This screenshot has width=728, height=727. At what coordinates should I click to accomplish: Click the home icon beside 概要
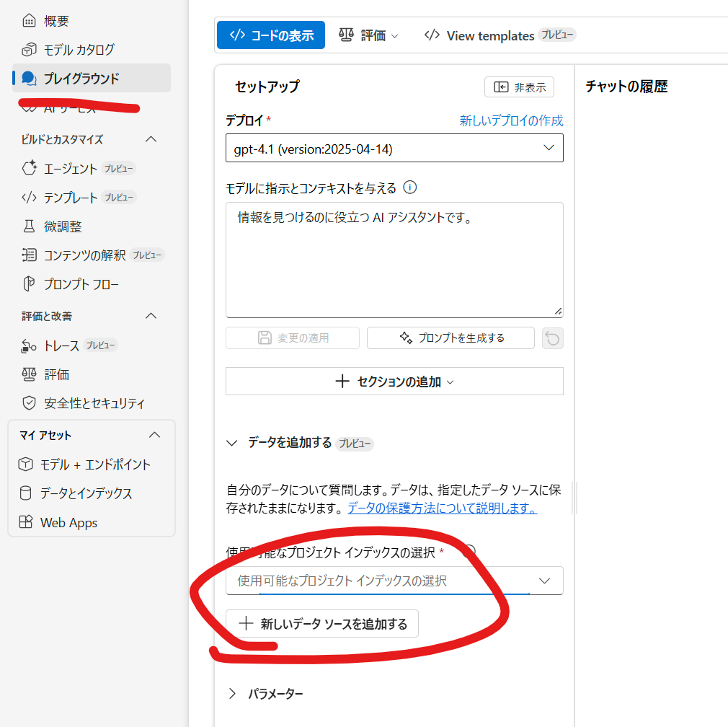(29, 21)
